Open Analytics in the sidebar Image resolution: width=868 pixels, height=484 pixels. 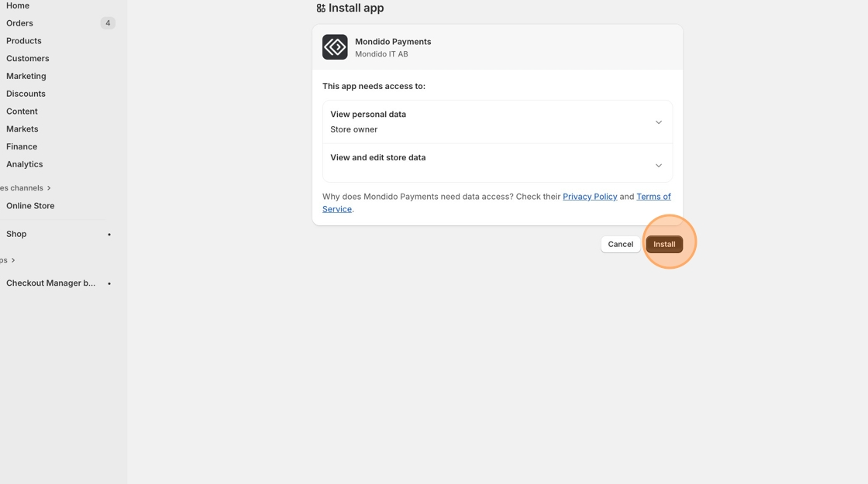pyautogui.click(x=24, y=164)
